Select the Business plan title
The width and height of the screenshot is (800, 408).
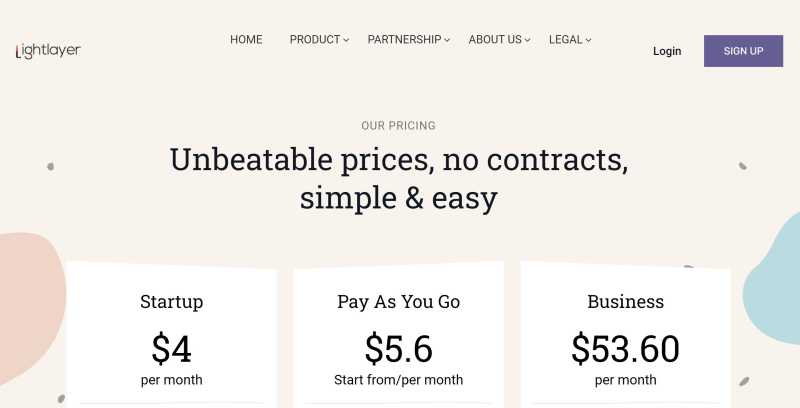[x=625, y=301]
